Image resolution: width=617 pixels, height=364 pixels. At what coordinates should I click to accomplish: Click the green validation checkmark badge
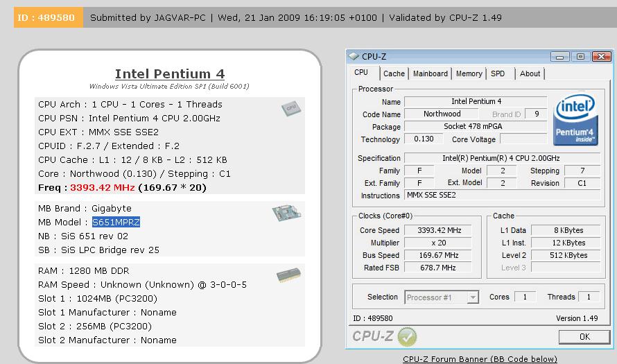point(407,337)
